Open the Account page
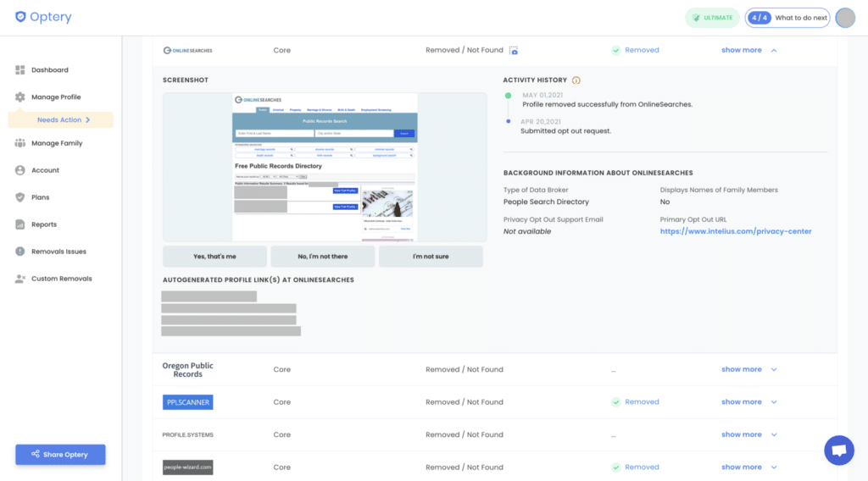 point(45,170)
